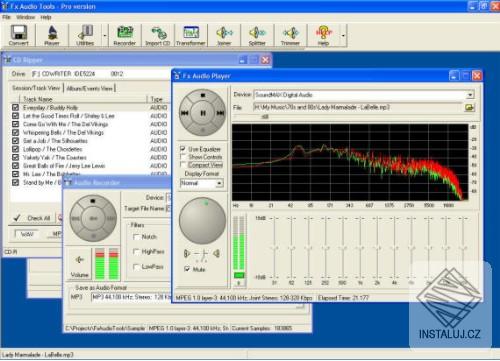This screenshot has height=361, width=500.
Task: Pause playback in Fx Audio Player
Action: pyautogui.click(x=203, y=113)
